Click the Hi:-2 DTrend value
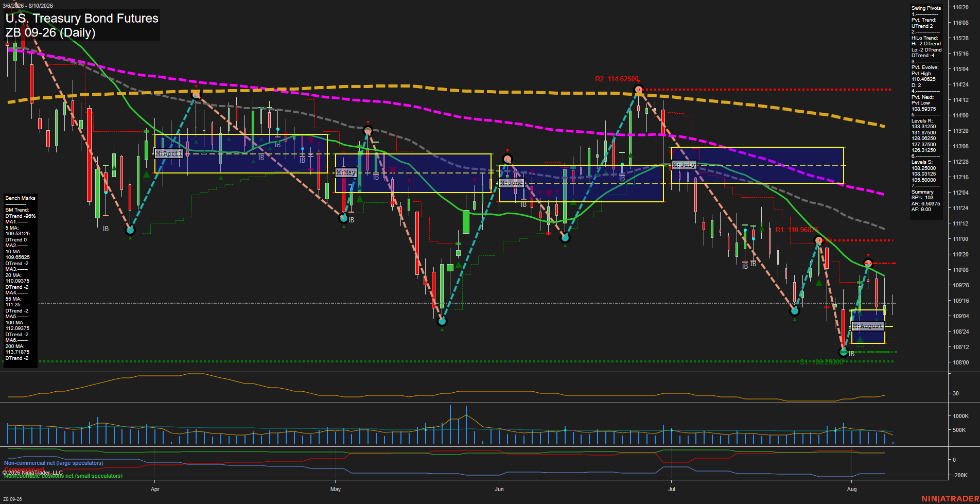980x504 pixels. [x=926, y=44]
